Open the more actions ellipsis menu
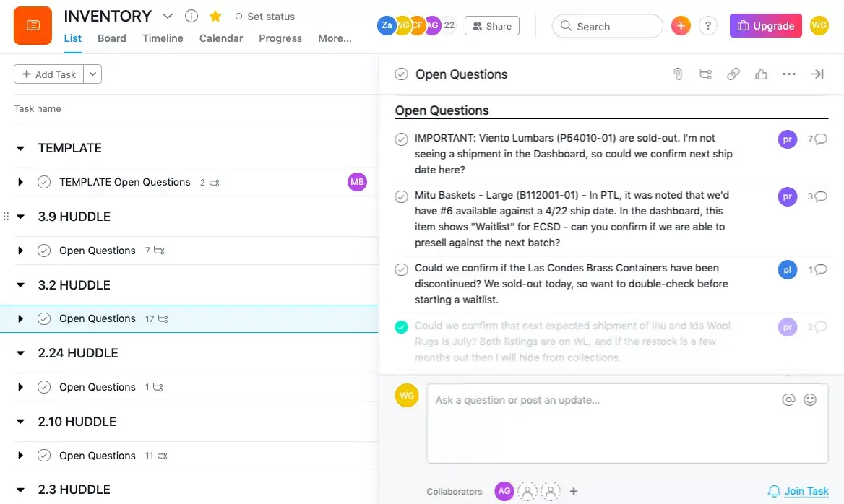 (x=788, y=74)
